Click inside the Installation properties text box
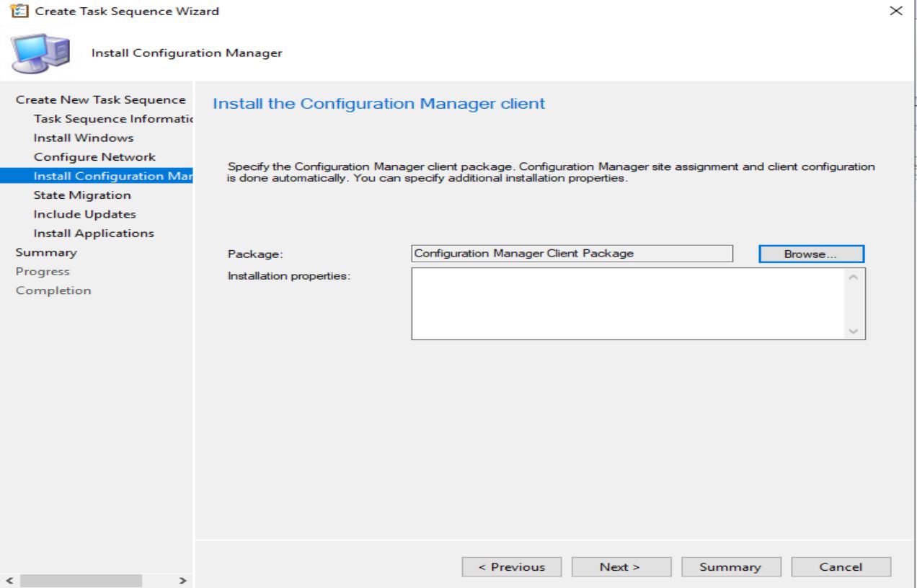This screenshot has width=917, height=588. click(x=627, y=303)
